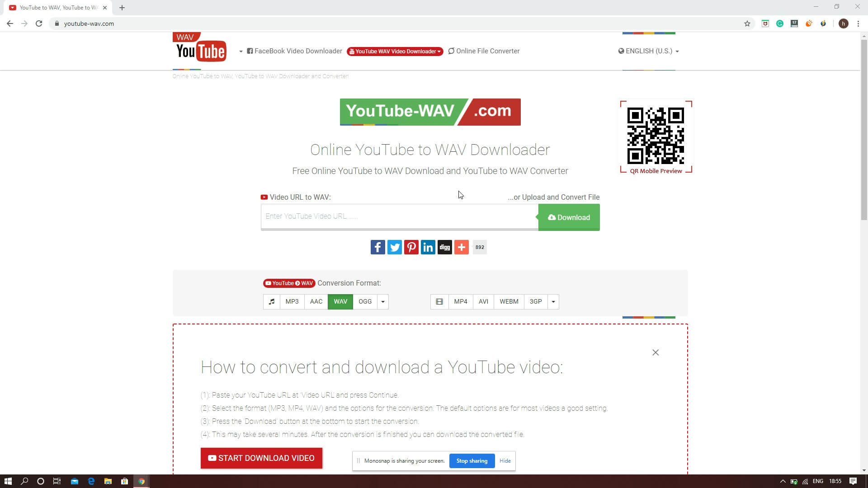Image resolution: width=868 pixels, height=488 pixels.
Task: Click the AAC format icon
Action: (316, 301)
